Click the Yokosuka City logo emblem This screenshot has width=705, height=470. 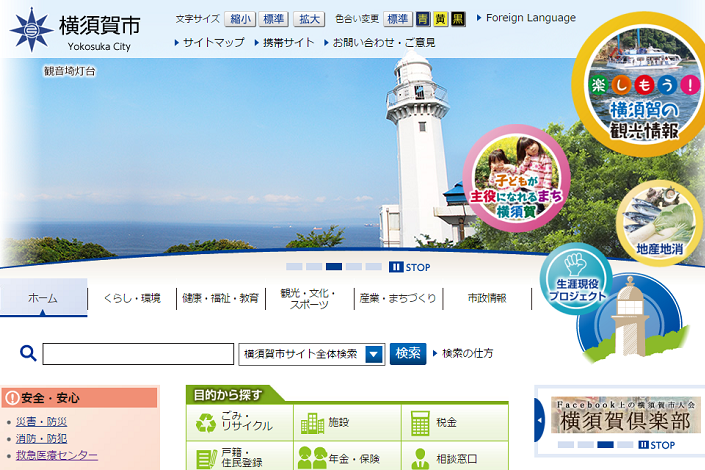point(31,30)
